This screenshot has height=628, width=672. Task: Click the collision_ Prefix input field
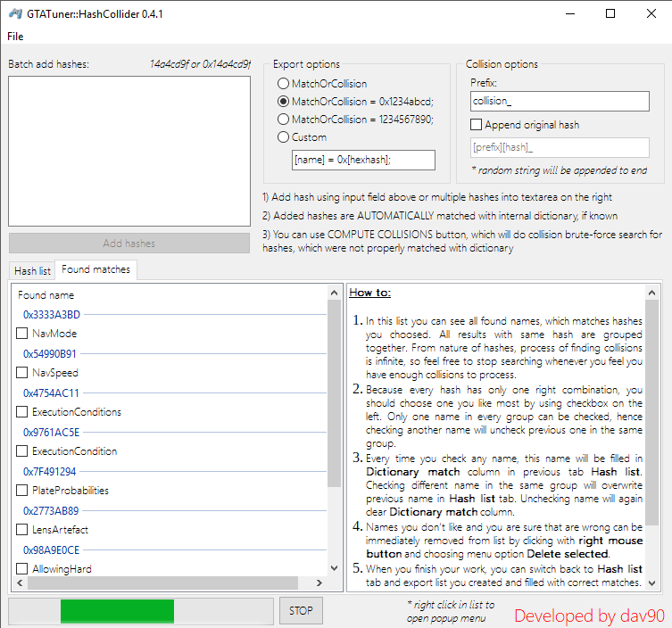[x=560, y=101]
